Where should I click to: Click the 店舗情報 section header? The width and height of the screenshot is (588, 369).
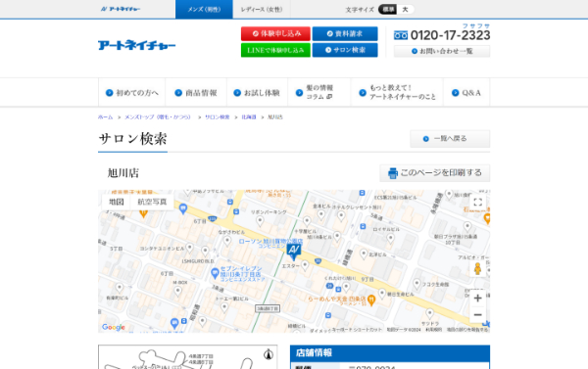tap(390, 353)
